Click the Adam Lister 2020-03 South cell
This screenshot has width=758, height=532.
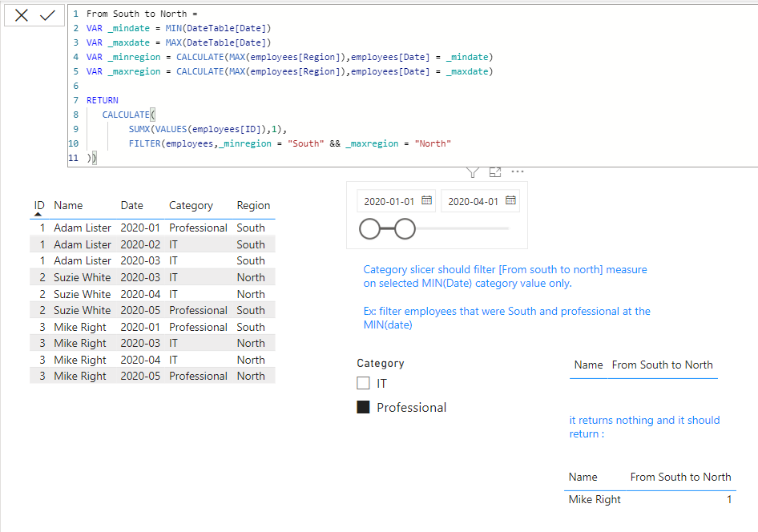pyautogui.click(x=251, y=260)
